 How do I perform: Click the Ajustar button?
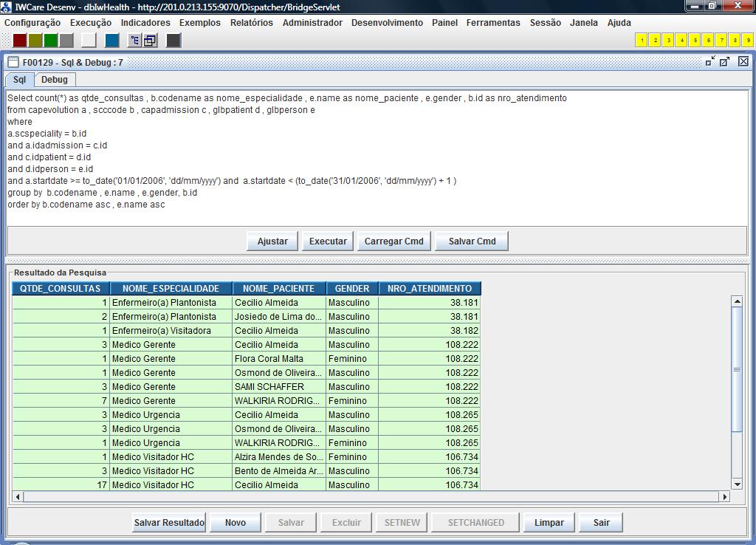[272, 241]
